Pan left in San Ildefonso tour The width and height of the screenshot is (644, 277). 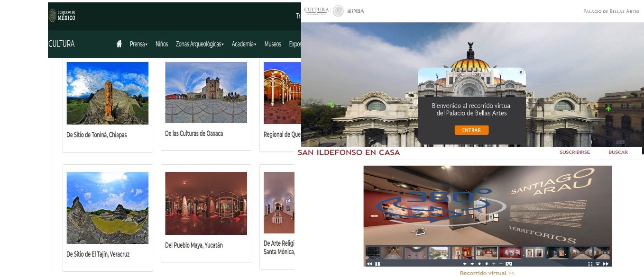click(x=465, y=264)
